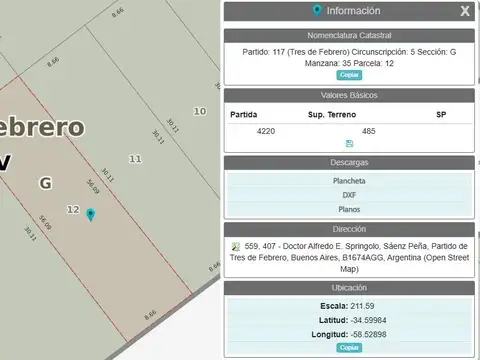The height and width of the screenshot is (360, 480).
Task: Click the Escala value 211.59
Action: point(362,306)
